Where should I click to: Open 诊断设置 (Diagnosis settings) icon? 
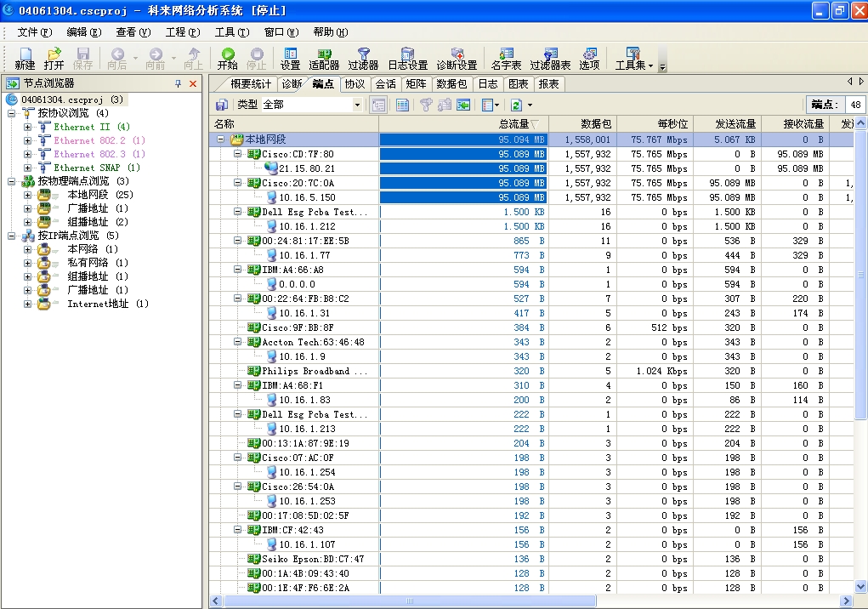[457, 58]
